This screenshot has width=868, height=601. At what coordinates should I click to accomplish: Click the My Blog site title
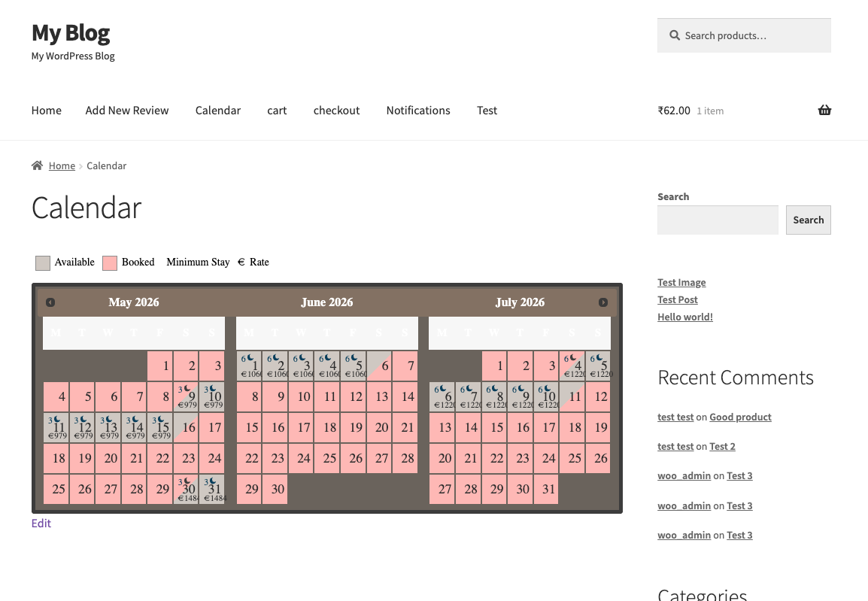click(x=71, y=33)
